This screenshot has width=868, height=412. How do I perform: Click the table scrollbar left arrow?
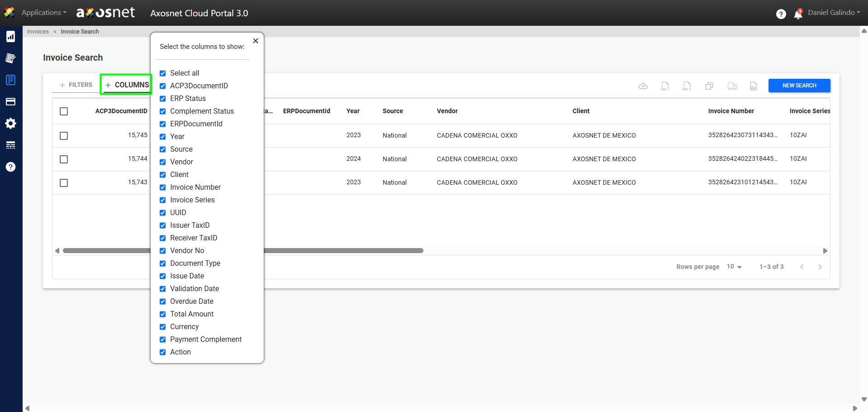[57, 251]
